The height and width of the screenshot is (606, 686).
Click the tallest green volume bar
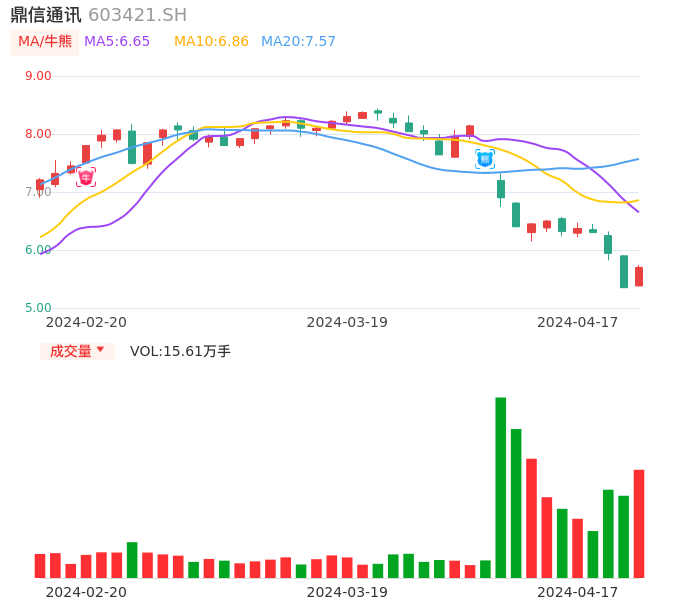(x=500, y=487)
